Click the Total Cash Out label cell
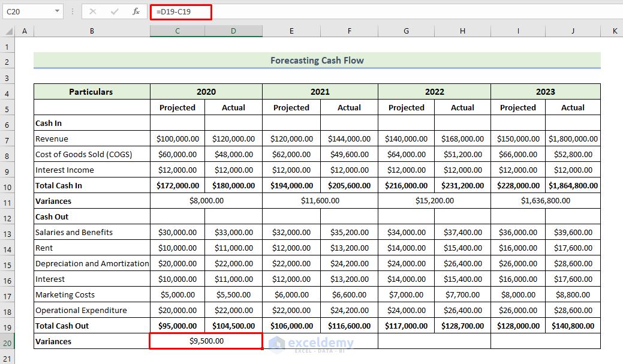 [x=92, y=326]
